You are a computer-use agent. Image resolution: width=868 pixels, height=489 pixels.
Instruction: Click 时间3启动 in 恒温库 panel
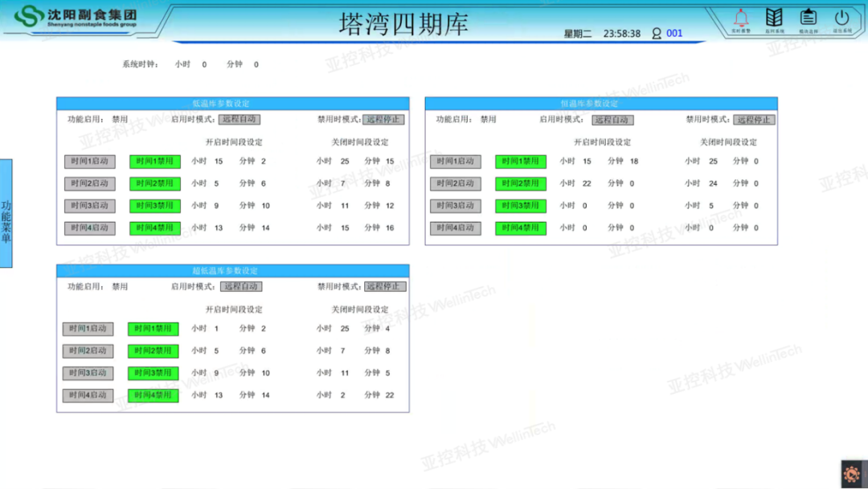(x=456, y=205)
